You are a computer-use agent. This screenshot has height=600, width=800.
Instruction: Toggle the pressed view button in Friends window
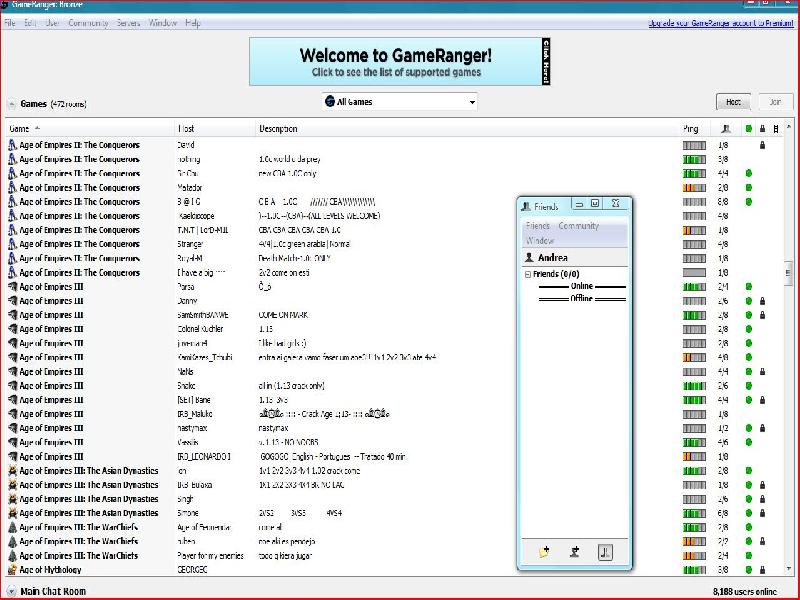pyautogui.click(x=605, y=552)
